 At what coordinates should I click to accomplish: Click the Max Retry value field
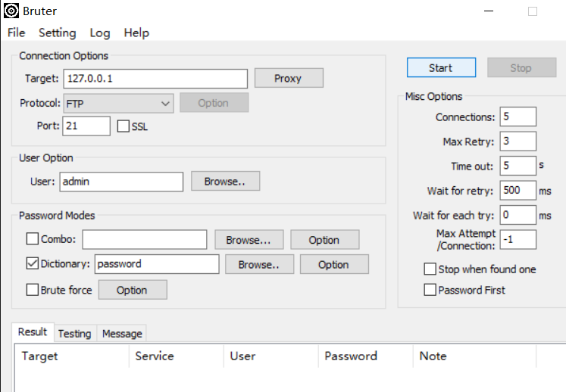click(518, 141)
